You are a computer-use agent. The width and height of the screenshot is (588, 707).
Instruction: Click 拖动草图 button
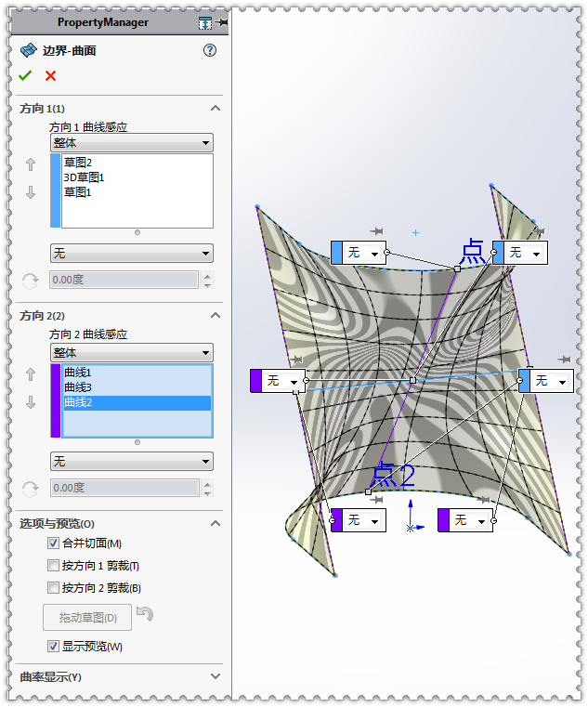pyautogui.click(x=87, y=618)
